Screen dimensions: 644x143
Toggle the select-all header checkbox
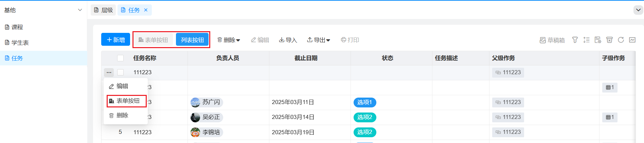[x=120, y=58]
